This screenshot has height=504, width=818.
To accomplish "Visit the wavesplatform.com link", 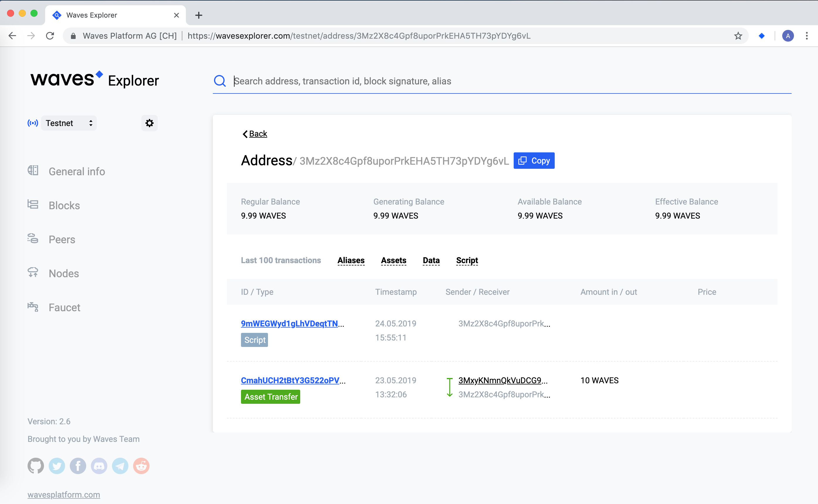I will [x=64, y=495].
